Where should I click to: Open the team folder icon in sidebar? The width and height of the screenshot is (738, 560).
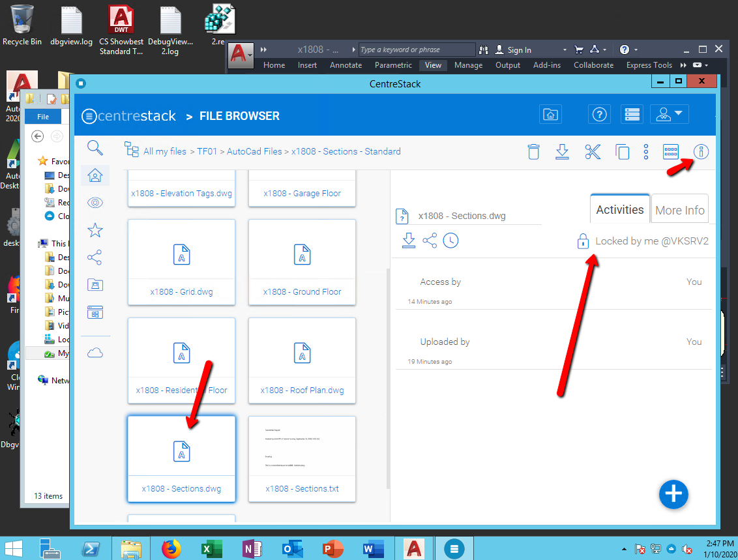(x=95, y=285)
